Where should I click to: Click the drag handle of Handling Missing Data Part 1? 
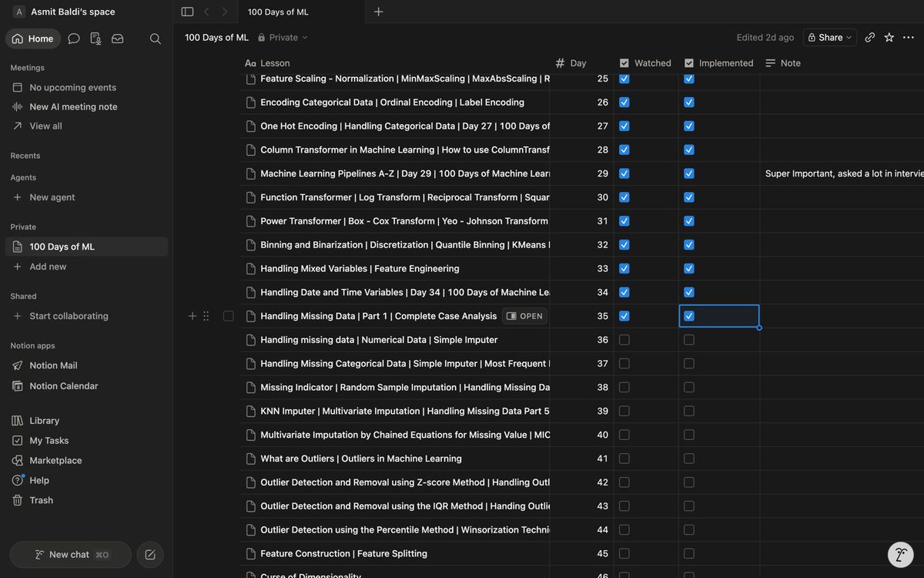click(x=206, y=316)
